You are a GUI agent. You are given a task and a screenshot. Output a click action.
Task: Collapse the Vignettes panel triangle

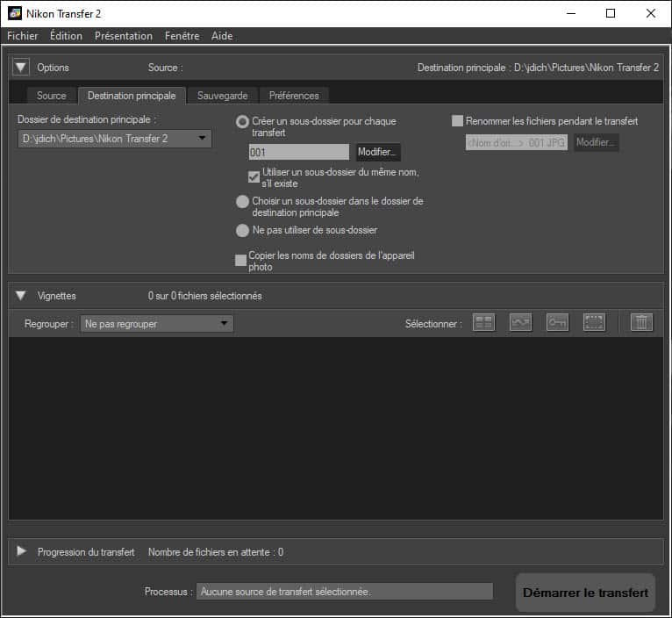click(20, 296)
